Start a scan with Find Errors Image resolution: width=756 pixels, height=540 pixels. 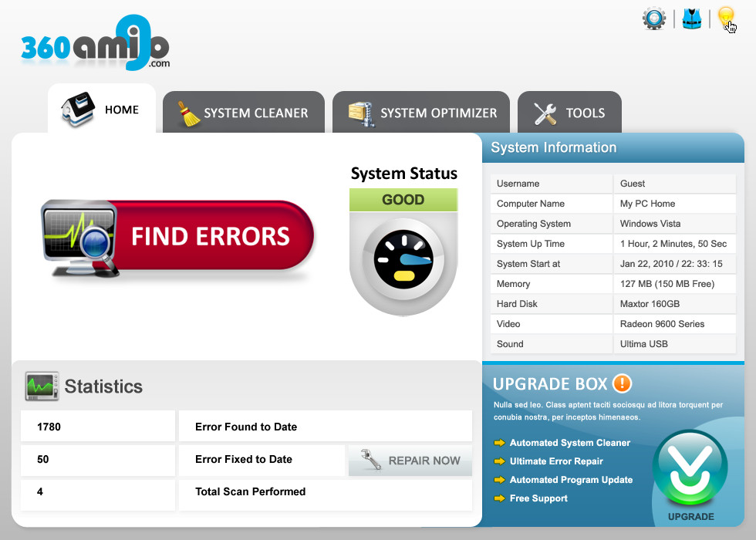click(178, 236)
